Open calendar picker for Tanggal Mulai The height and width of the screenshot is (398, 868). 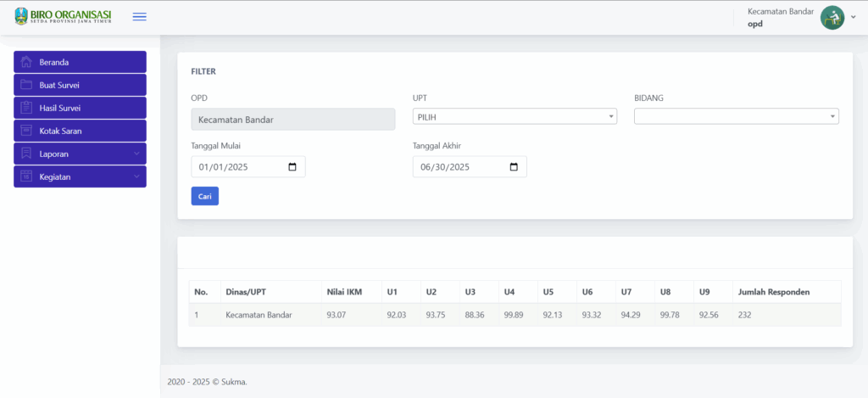click(292, 167)
